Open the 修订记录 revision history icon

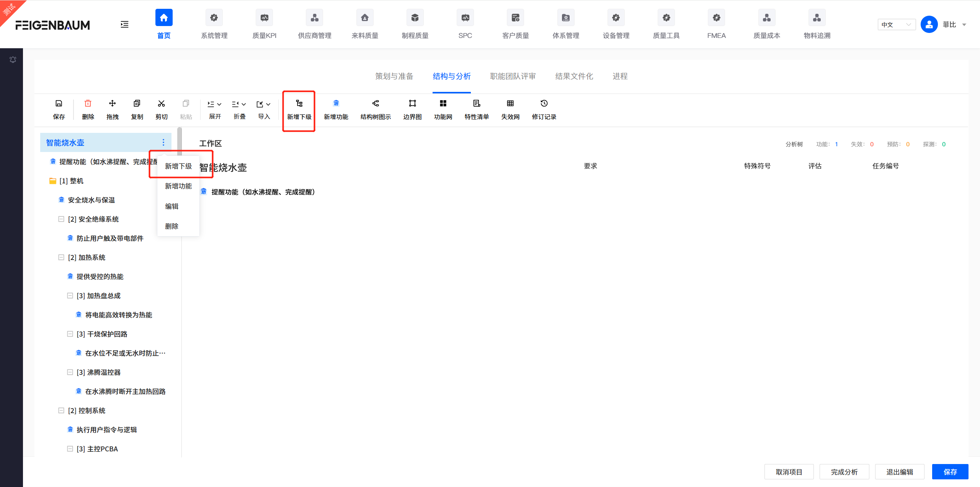544,108
